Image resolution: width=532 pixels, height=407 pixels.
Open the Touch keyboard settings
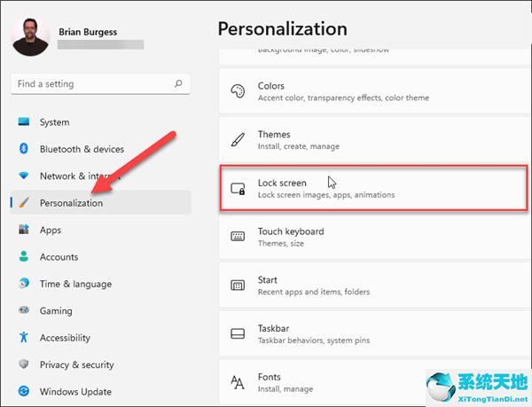(371, 237)
